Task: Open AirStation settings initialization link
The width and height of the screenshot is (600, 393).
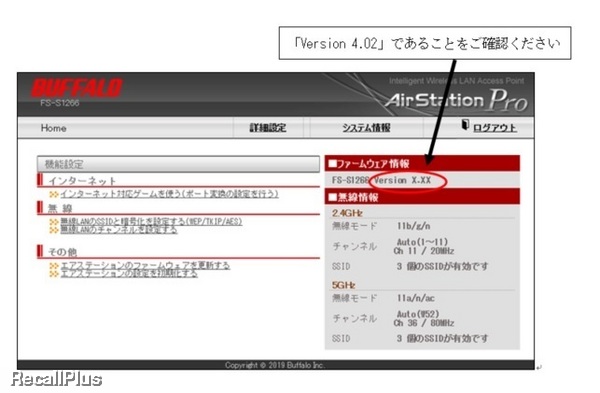Action: pos(129,274)
